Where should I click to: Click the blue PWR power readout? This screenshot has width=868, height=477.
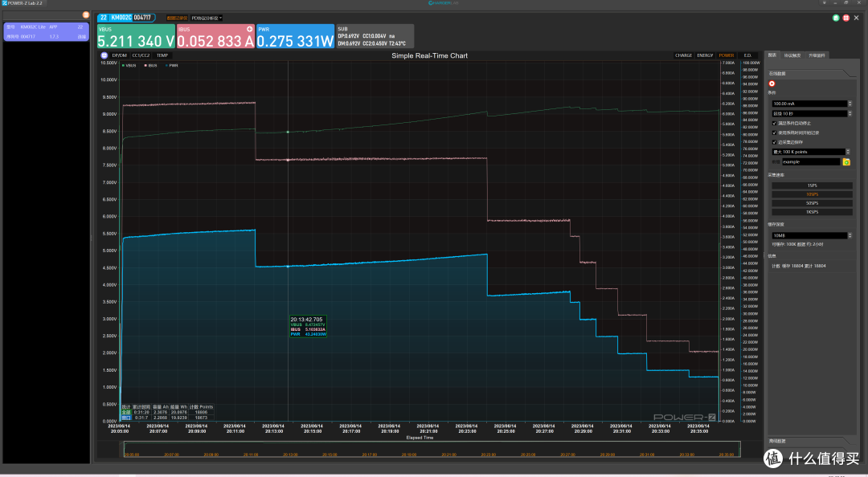[x=295, y=36]
